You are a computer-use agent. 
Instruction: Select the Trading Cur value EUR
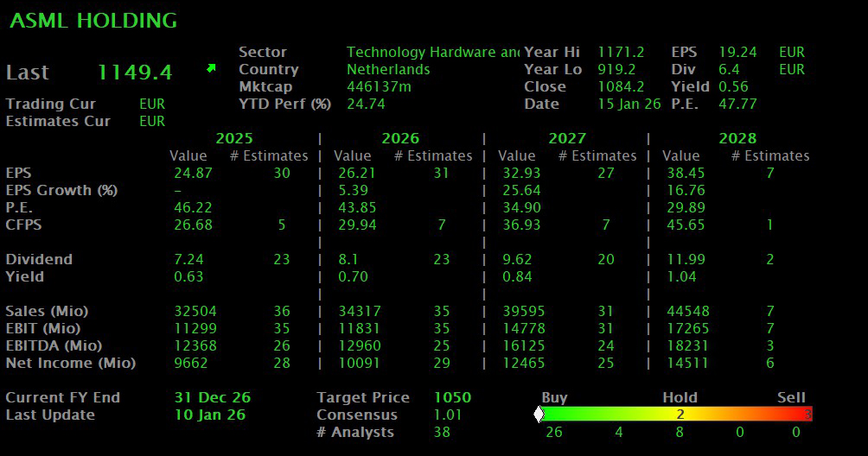152,104
